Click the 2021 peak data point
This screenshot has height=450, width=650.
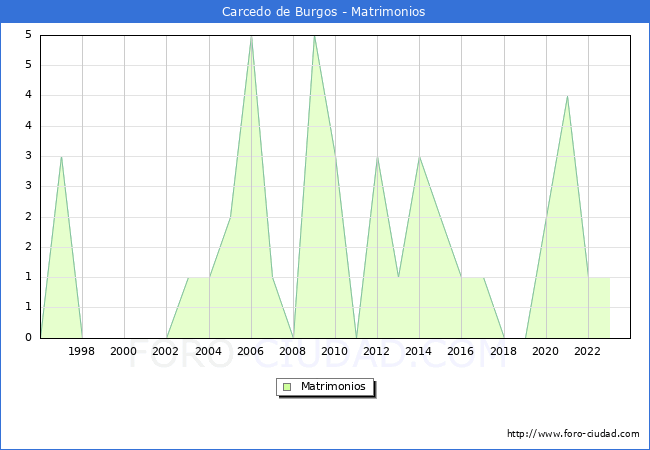pos(567,97)
